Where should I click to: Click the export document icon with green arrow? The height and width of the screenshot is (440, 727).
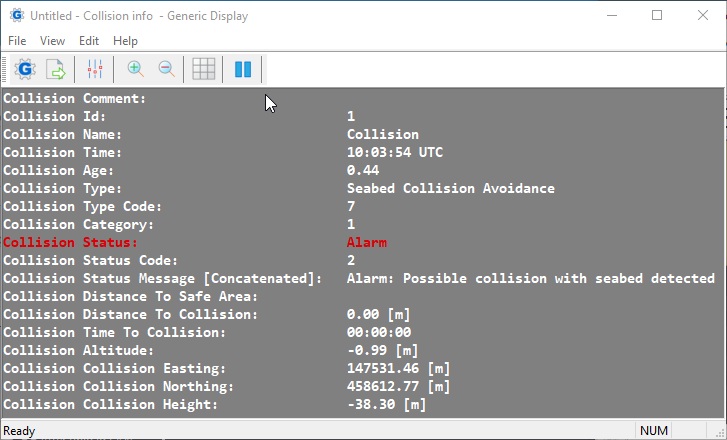(x=56, y=69)
